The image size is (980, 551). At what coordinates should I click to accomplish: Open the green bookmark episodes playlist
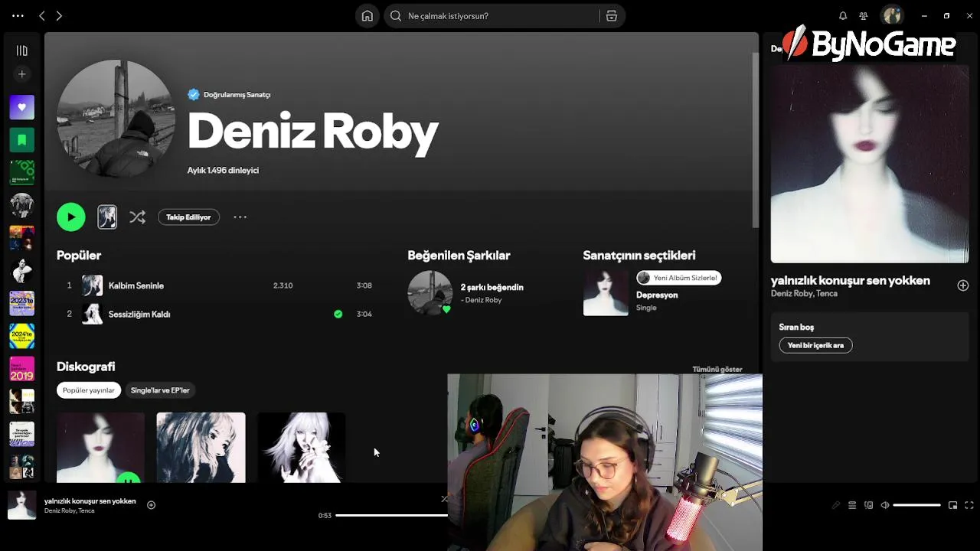point(22,140)
